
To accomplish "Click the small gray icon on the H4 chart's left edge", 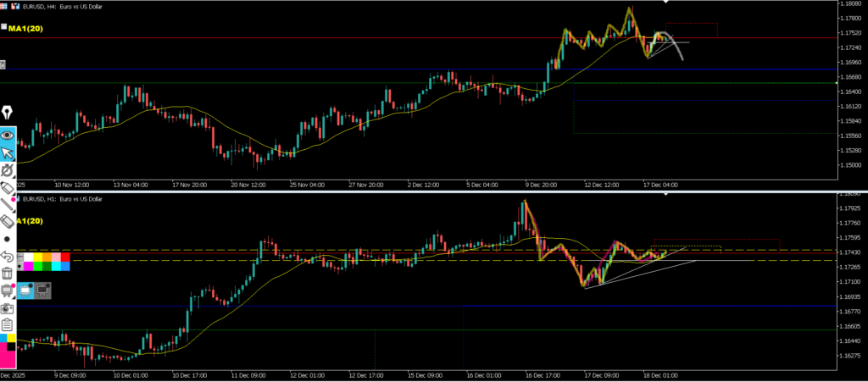I will tap(3, 64).
